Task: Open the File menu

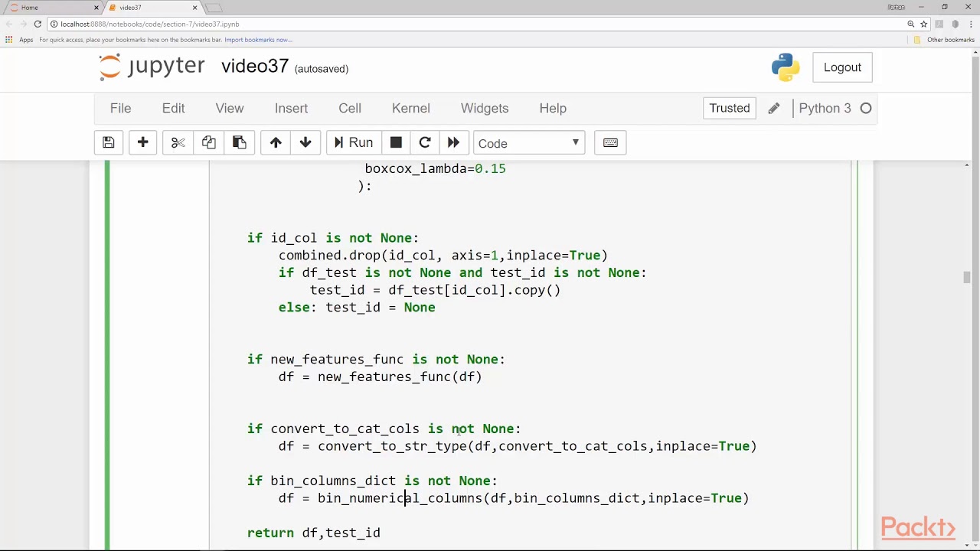Action: (x=120, y=108)
